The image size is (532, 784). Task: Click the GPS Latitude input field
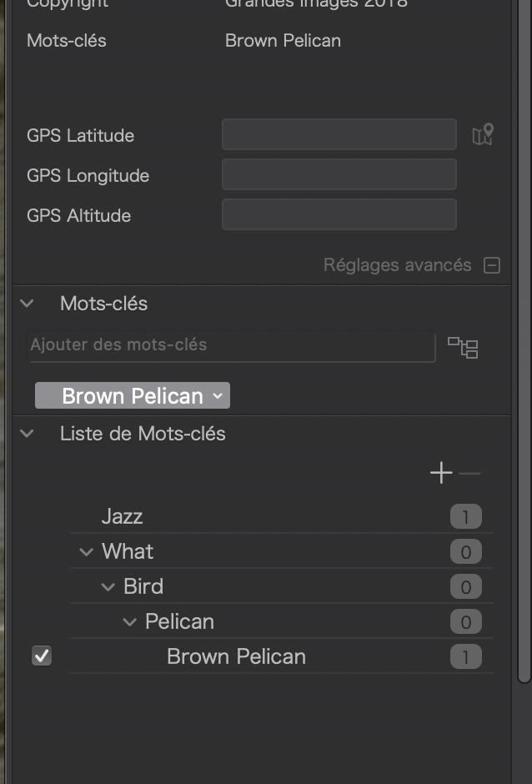(339, 134)
